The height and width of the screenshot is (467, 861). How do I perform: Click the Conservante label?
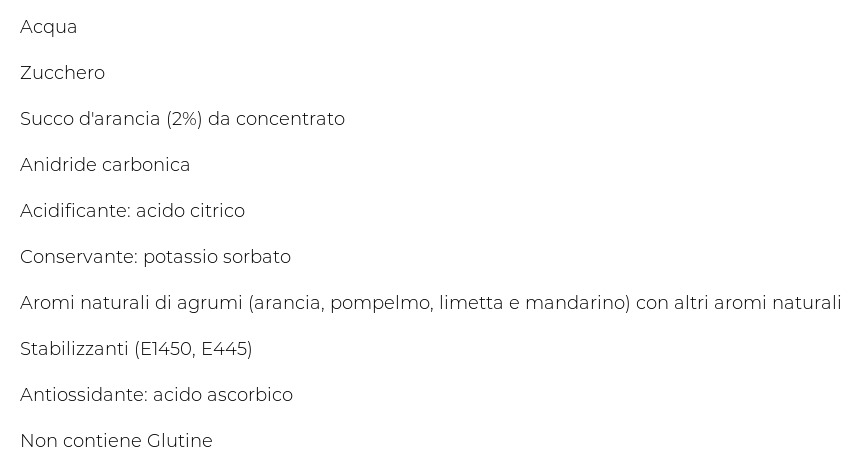pos(79,257)
